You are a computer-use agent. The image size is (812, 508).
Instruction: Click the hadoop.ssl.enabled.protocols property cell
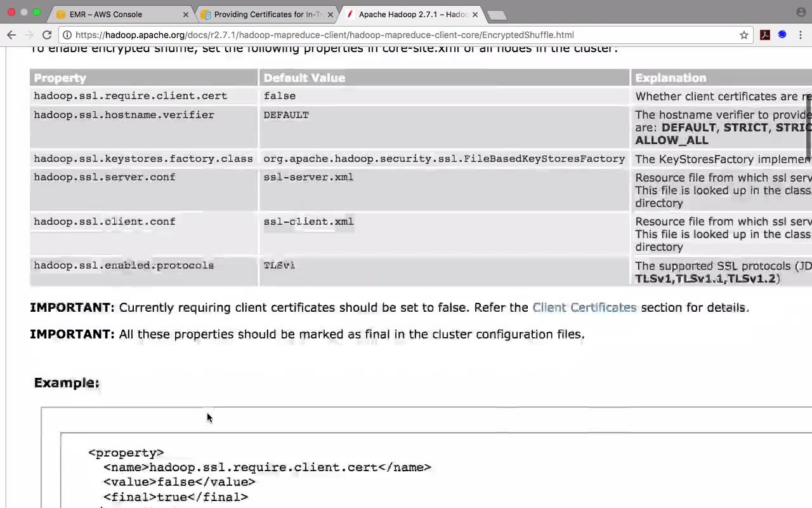[144, 271]
